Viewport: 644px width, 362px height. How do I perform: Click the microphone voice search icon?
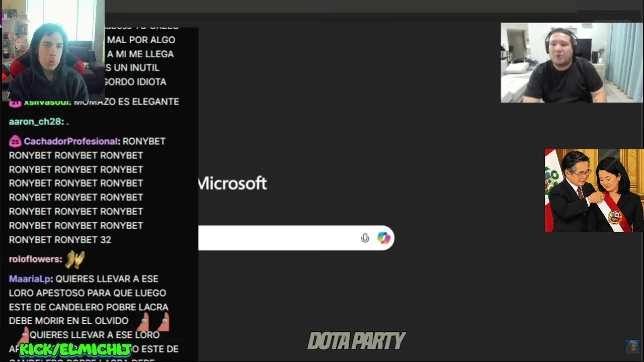pos(365,238)
